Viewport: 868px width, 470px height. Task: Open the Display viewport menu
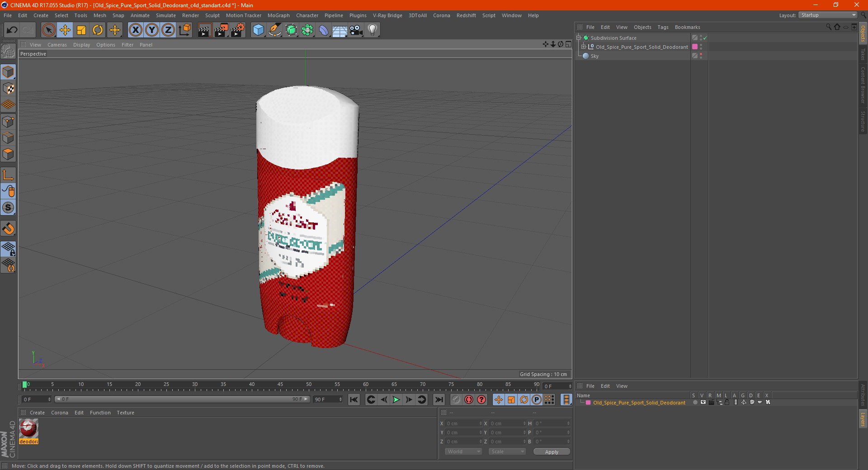(x=81, y=45)
